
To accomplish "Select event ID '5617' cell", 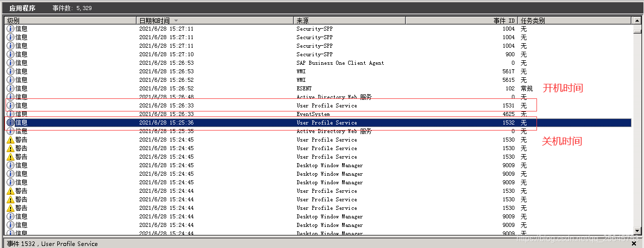I will click(508, 71).
